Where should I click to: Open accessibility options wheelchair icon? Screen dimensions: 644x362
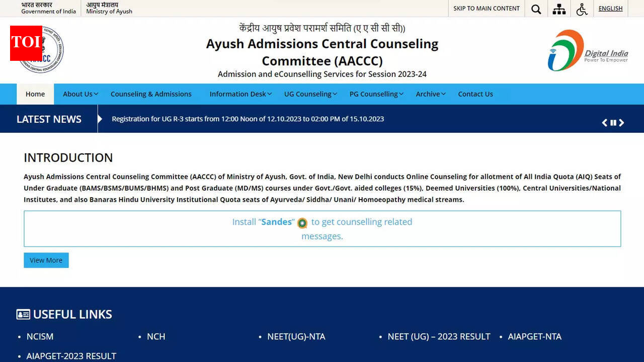[x=582, y=9]
